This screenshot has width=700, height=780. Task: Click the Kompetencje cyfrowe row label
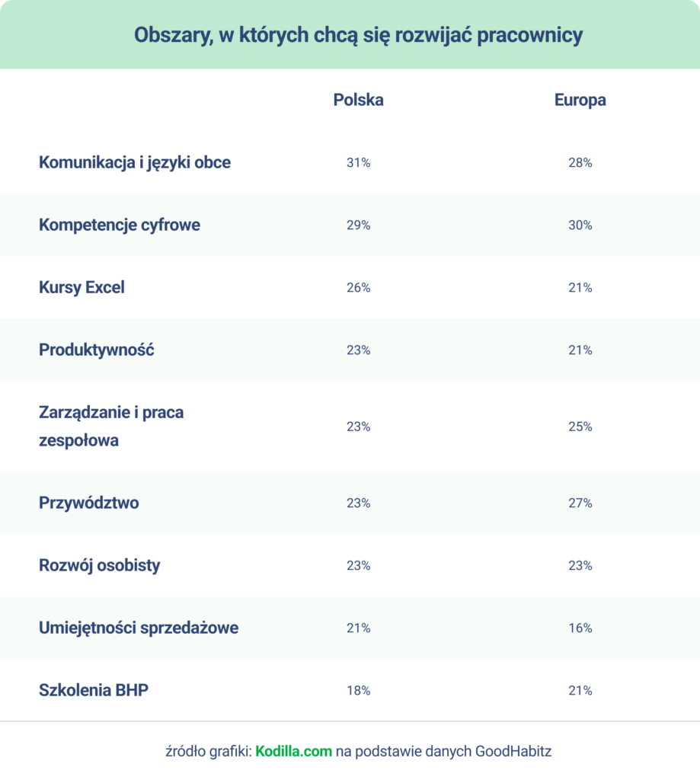click(120, 225)
